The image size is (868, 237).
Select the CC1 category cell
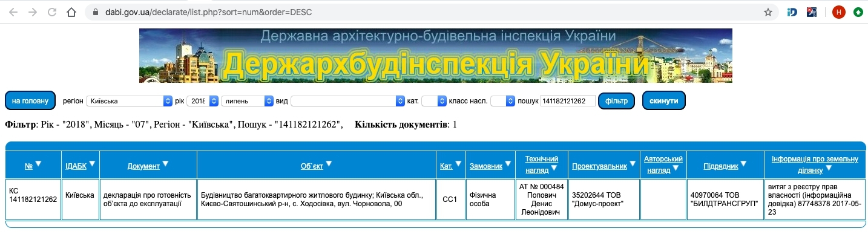[450, 200]
